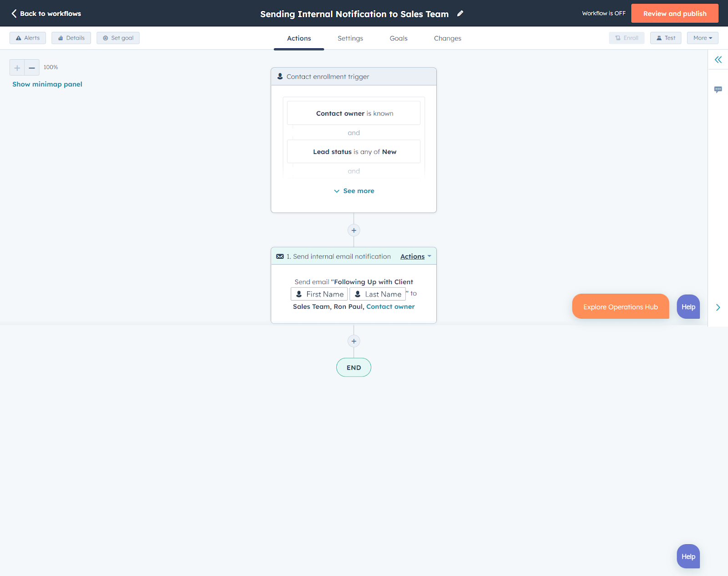Open the More dropdown in the top toolbar

pyautogui.click(x=702, y=38)
